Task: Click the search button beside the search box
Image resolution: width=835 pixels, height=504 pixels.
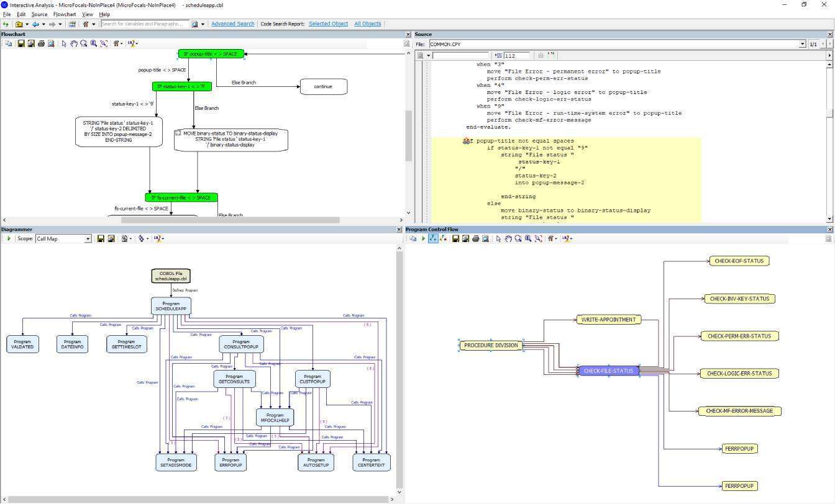Action: click(x=194, y=24)
